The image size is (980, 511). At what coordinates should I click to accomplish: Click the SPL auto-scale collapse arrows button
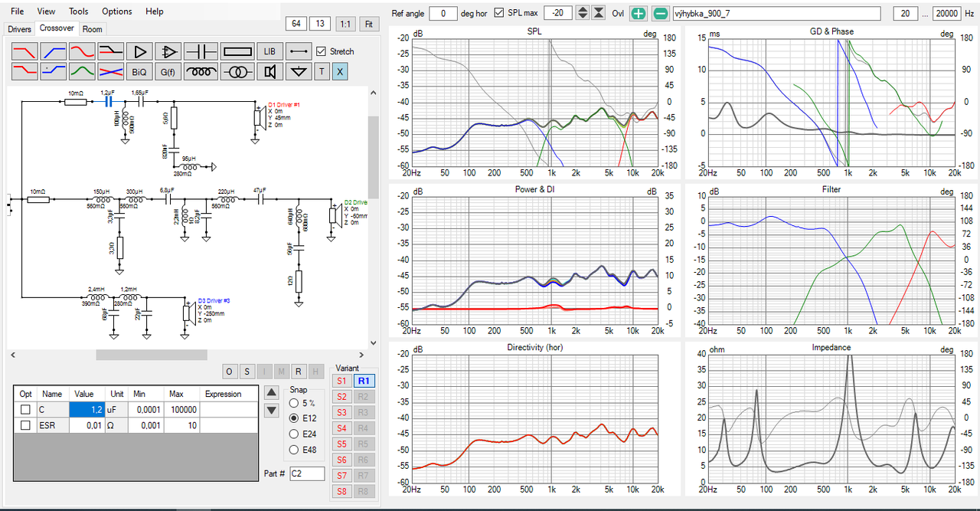[x=599, y=13]
